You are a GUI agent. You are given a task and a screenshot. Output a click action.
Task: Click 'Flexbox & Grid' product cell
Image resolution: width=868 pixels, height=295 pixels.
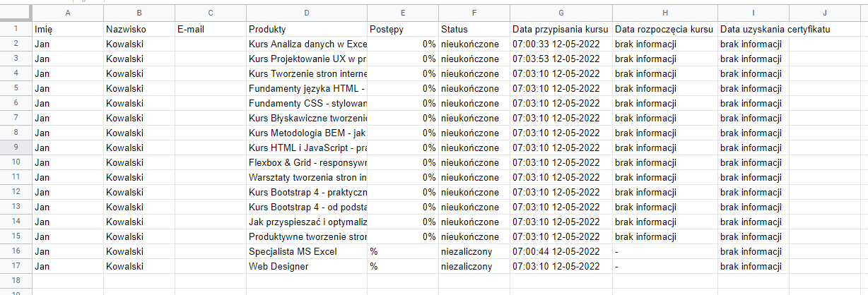[306, 162]
